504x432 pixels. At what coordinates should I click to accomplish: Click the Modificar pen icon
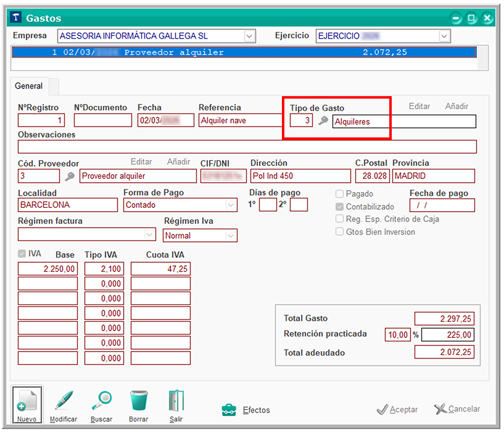[64, 401]
